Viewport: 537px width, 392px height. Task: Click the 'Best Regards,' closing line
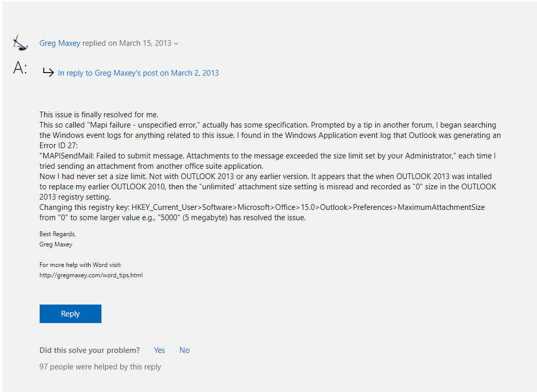click(57, 234)
